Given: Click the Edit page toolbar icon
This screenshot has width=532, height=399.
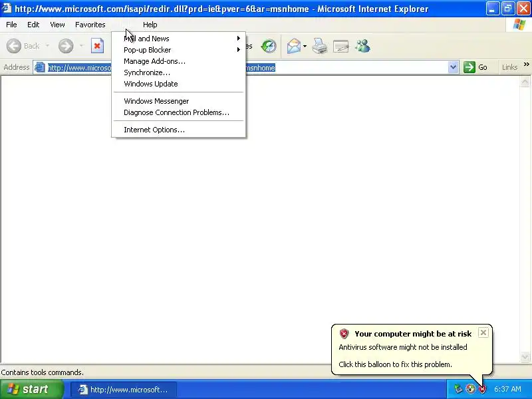Looking at the screenshot, I should coord(341,46).
